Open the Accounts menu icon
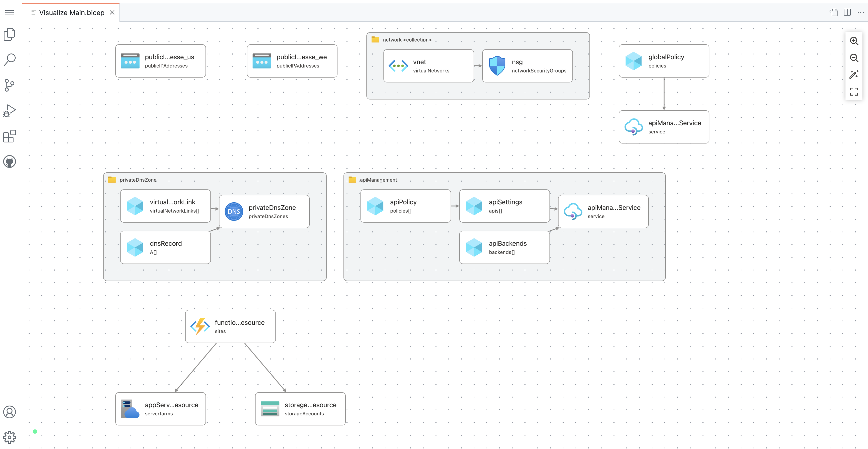The image size is (868, 449). coord(10,412)
